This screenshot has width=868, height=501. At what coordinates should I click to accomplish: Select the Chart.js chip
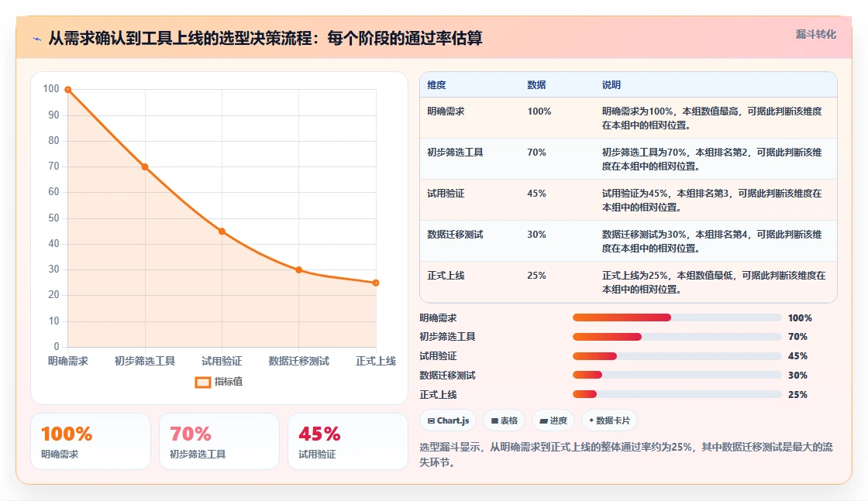(x=449, y=420)
